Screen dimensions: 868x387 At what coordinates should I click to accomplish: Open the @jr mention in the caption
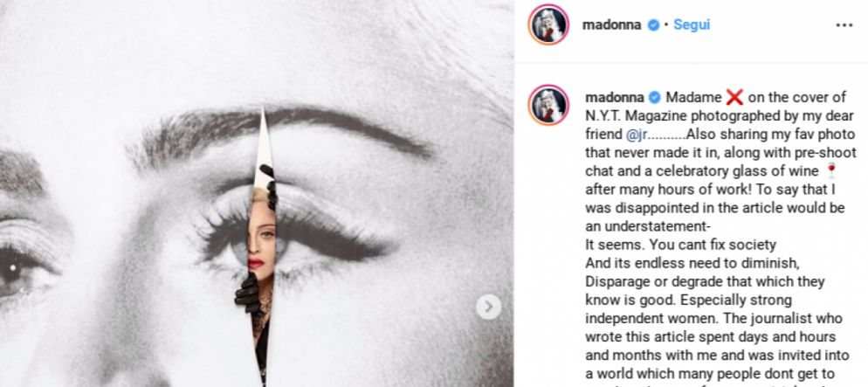coord(637,135)
